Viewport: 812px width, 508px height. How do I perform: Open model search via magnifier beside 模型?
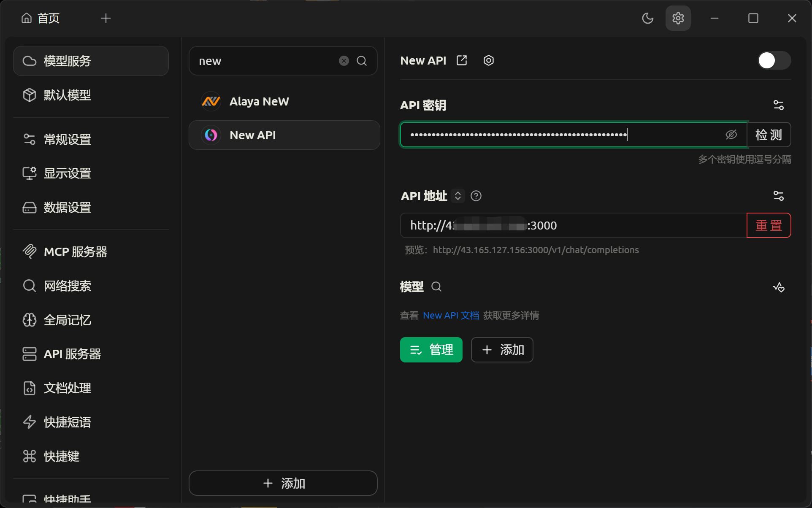(x=436, y=286)
